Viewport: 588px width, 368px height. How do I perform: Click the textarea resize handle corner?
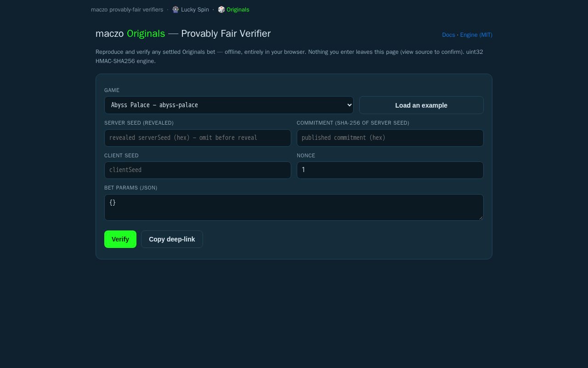481,218
